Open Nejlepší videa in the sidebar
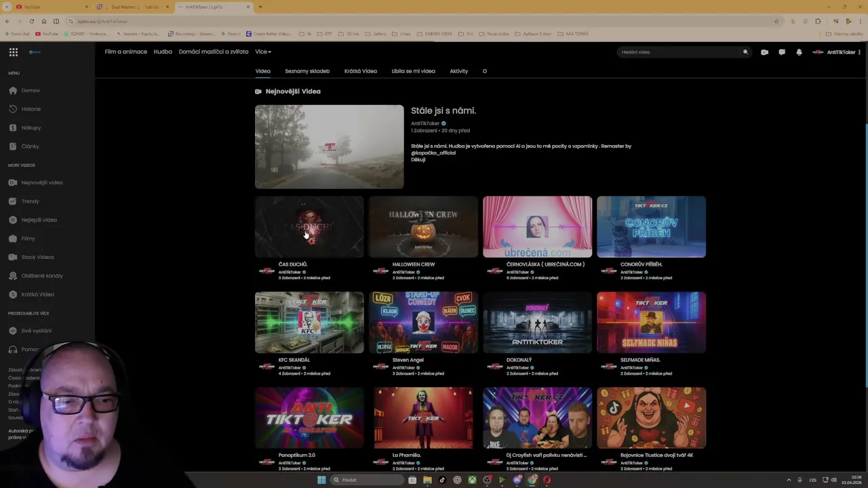 33,220
